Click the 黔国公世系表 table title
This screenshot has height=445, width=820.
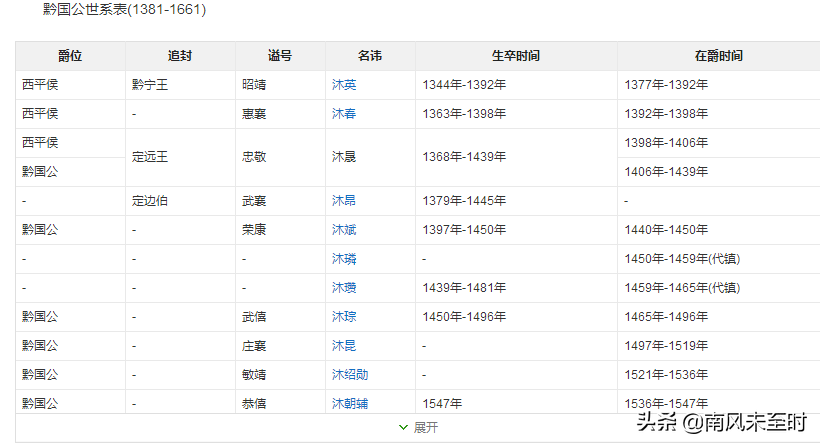click(124, 9)
